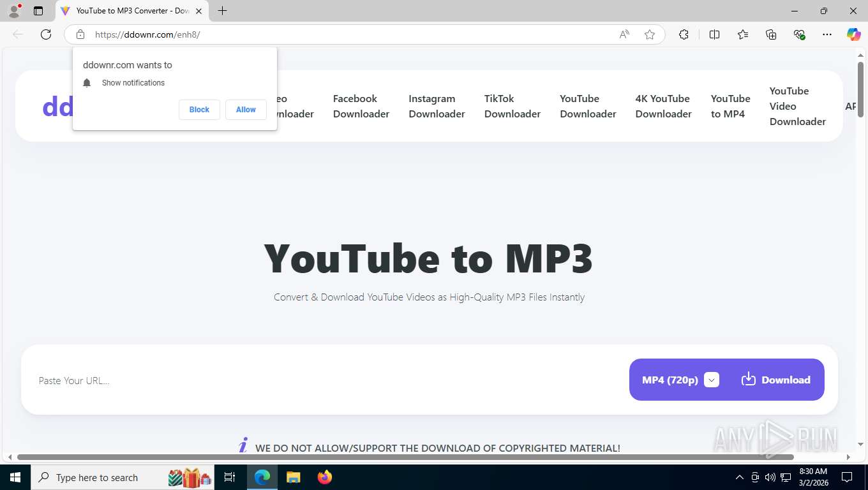Open TikTok Downloader page
Viewport: 868px width, 490px height.
[513, 106]
